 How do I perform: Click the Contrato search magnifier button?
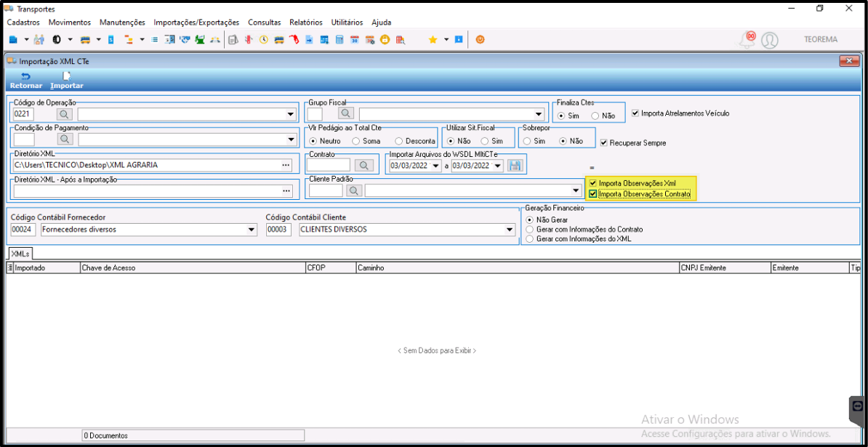(365, 166)
